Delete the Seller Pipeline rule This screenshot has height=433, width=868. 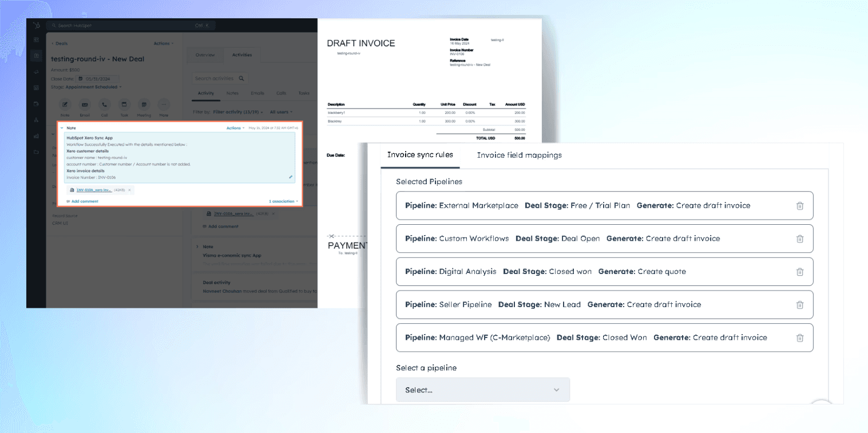pyautogui.click(x=800, y=305)
